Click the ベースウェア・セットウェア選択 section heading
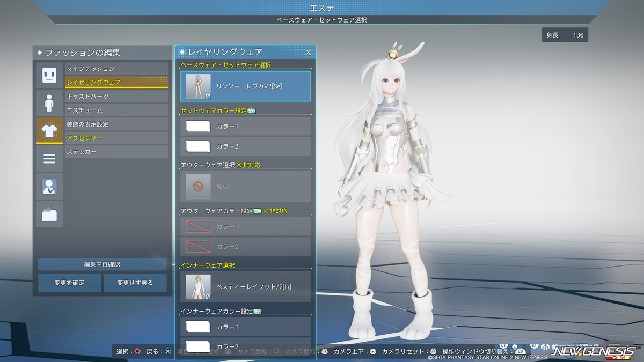The image size is (644, 362). (226, 64)
